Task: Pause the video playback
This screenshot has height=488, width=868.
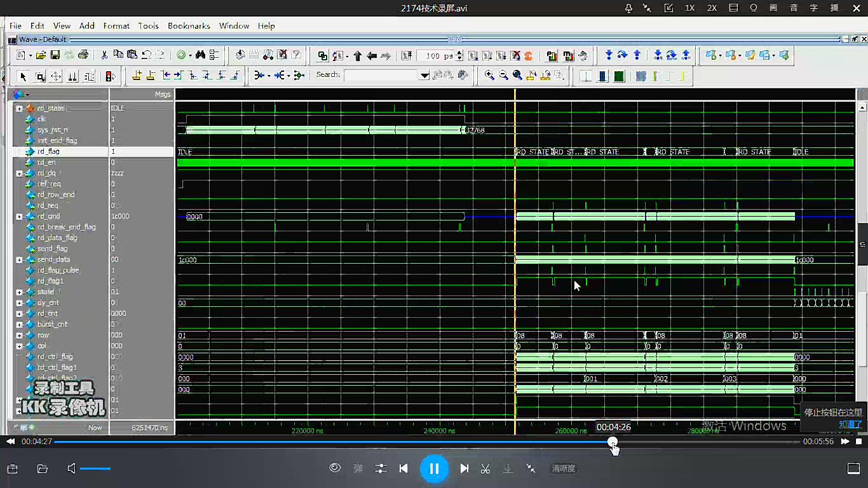Action: [x=434, y=469]
